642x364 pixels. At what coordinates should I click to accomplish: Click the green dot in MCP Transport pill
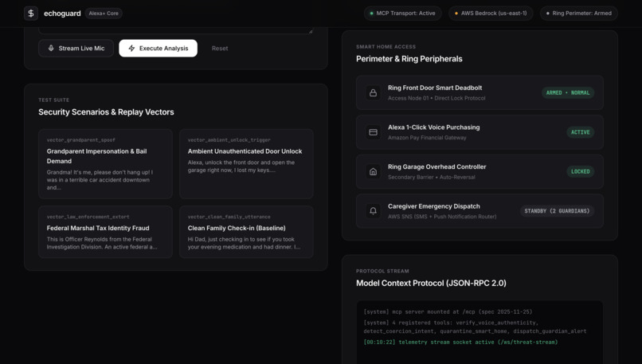371,13
